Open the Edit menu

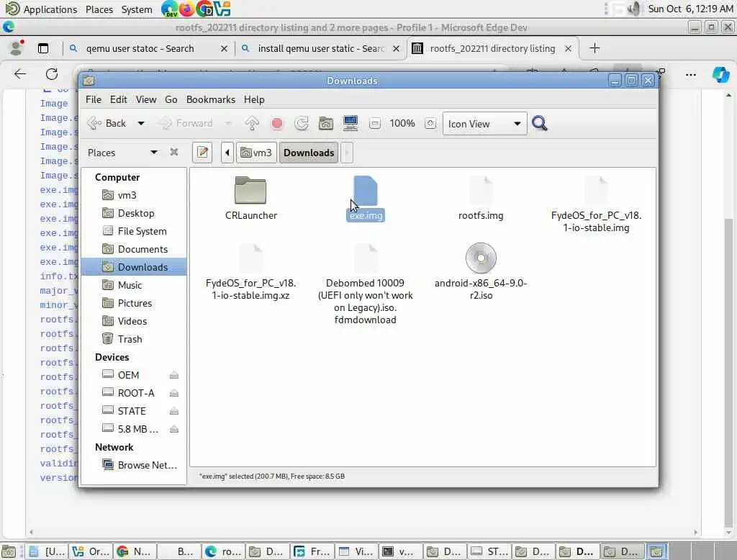coord(119,99)
